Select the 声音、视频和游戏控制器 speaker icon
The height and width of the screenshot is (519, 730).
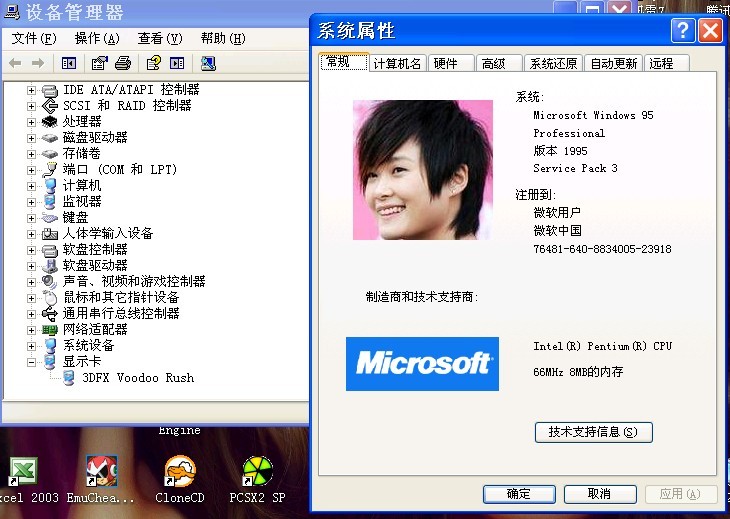tap(49, 282)
